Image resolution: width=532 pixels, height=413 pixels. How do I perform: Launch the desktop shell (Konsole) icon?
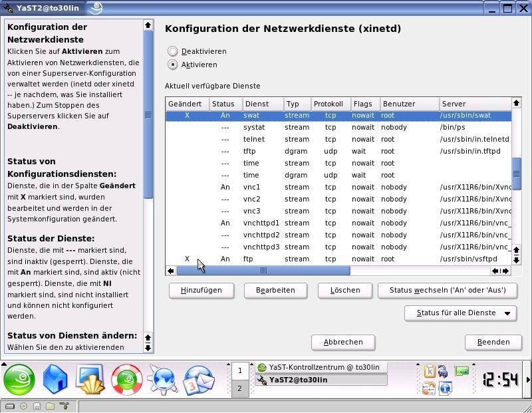90,379
